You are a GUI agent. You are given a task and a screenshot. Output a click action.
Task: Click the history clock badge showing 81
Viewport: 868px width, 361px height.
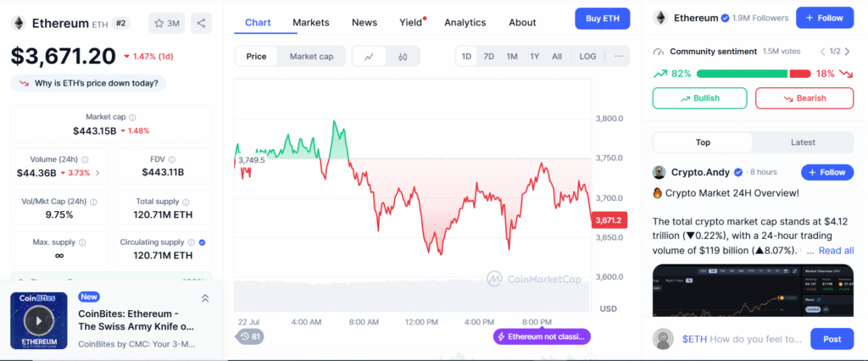[250, 336]
